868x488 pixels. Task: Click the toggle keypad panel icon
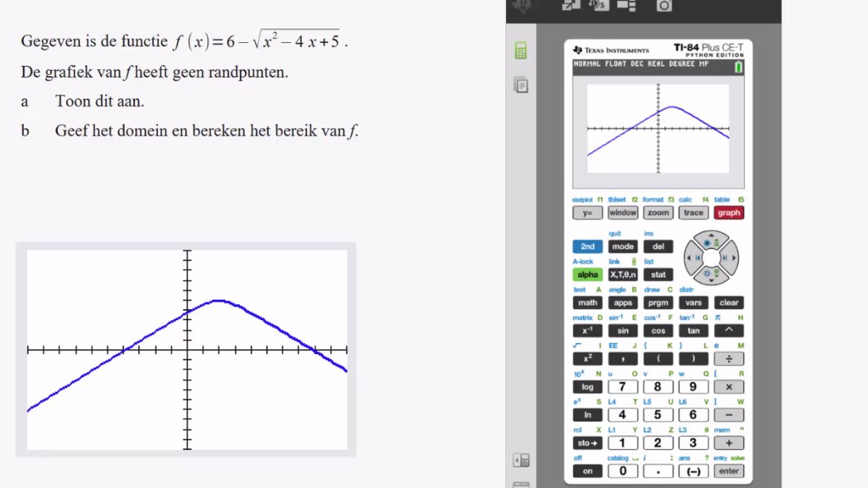[x=521, y=460]
